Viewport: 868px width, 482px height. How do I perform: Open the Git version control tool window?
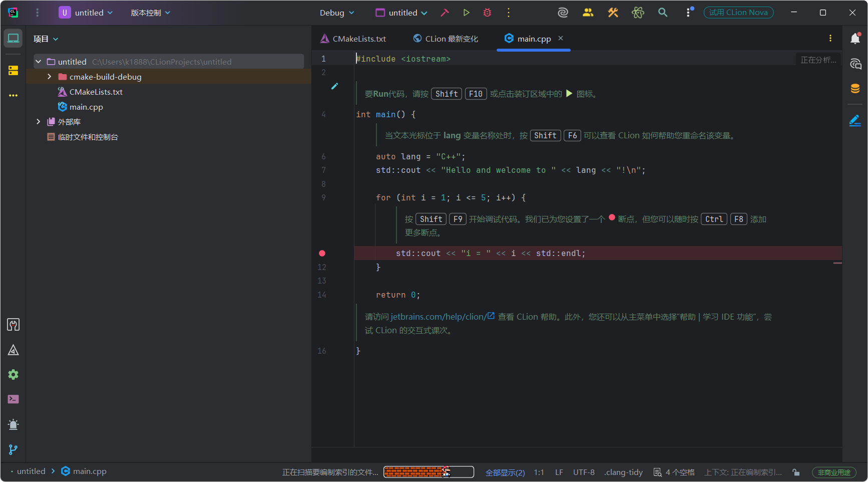(13, 449)
